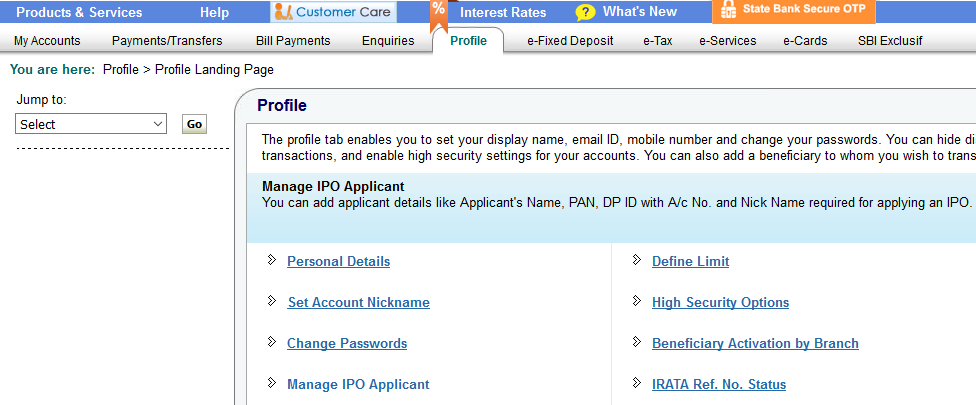This screenshot has height=405, width=976.
Task: Click the padlock icon on State Bank Secure OTP
Action: (x=728, y=10)
